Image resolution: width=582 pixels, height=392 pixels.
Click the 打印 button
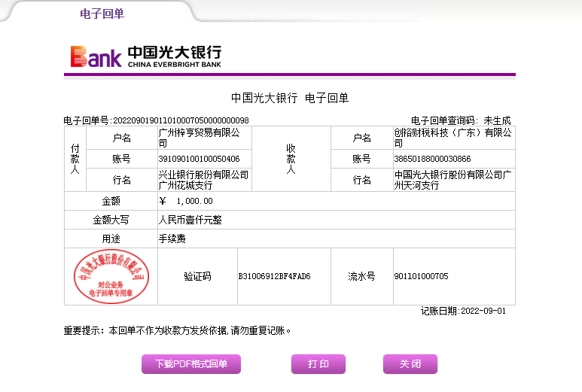point(318,364)
